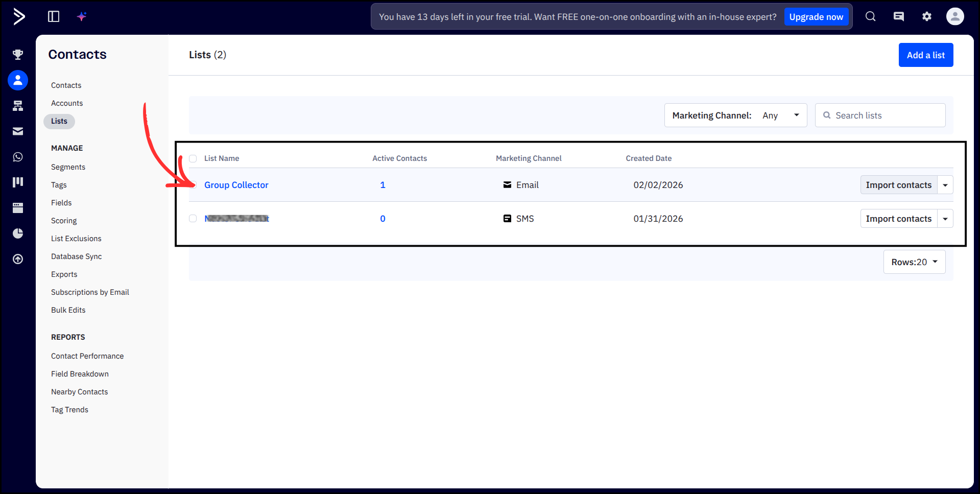Viewport: 980px width, 494px height.
Task: Click the Add a list button
Action: pos(925,55)
